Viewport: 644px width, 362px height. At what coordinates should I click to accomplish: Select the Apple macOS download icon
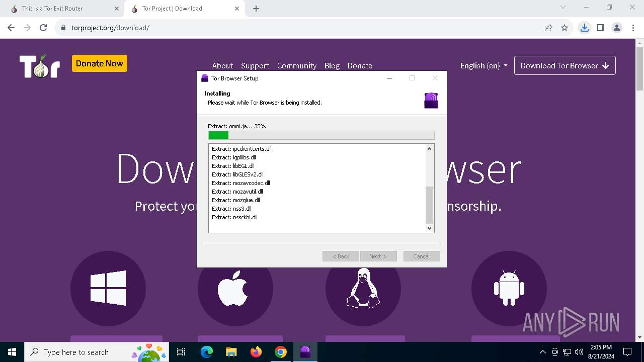(235, 288)
